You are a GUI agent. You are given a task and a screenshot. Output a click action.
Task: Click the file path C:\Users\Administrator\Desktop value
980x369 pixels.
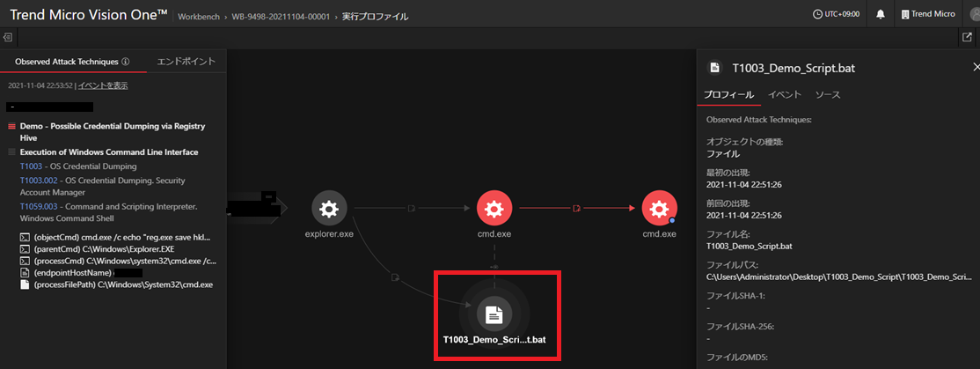[x=839, y=276]
